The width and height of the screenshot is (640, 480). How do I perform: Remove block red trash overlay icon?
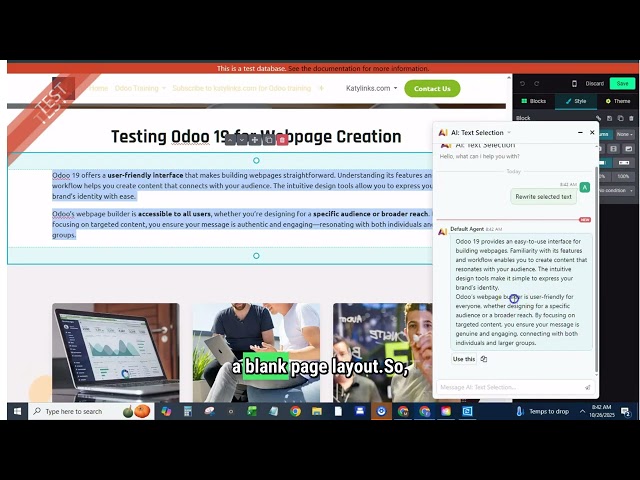[282, 140]
